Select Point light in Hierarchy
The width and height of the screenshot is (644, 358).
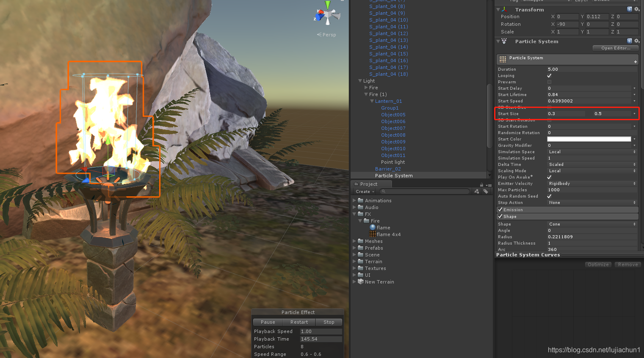click(x=393, y=162)
